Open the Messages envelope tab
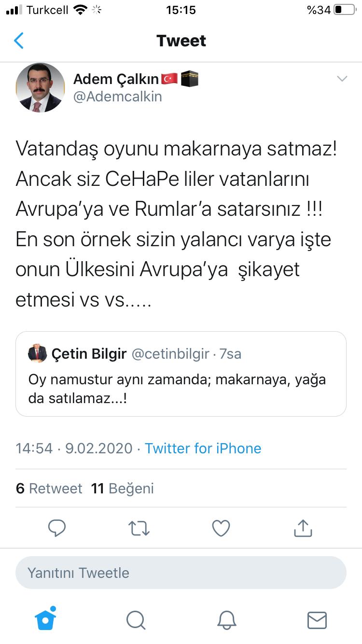Image resolution: width=362 pixels, height=644 pixels. (x=317, y=620)
